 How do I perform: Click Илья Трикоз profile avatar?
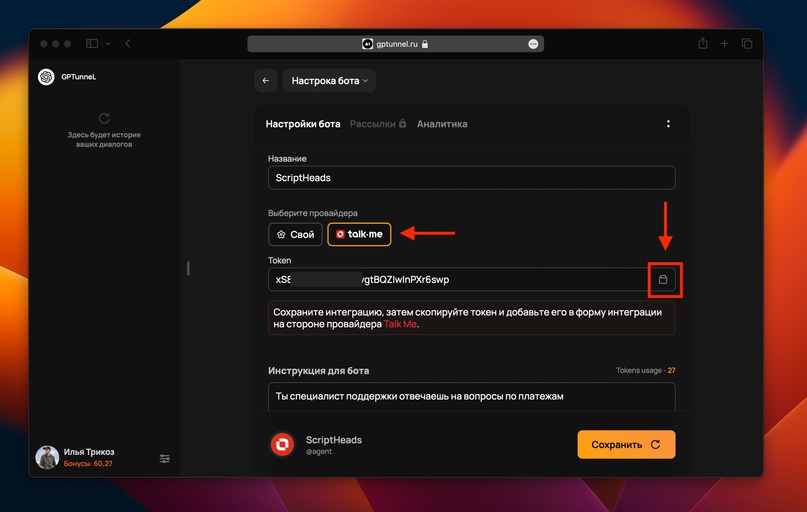(47, 457)
